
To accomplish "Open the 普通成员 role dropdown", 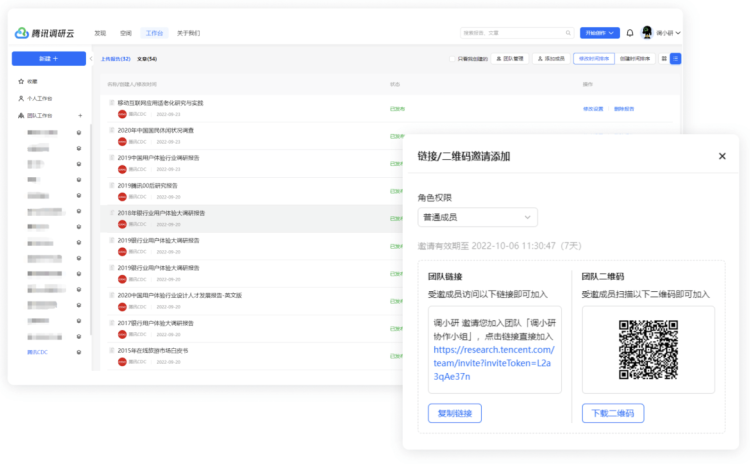I will [477, 217].
